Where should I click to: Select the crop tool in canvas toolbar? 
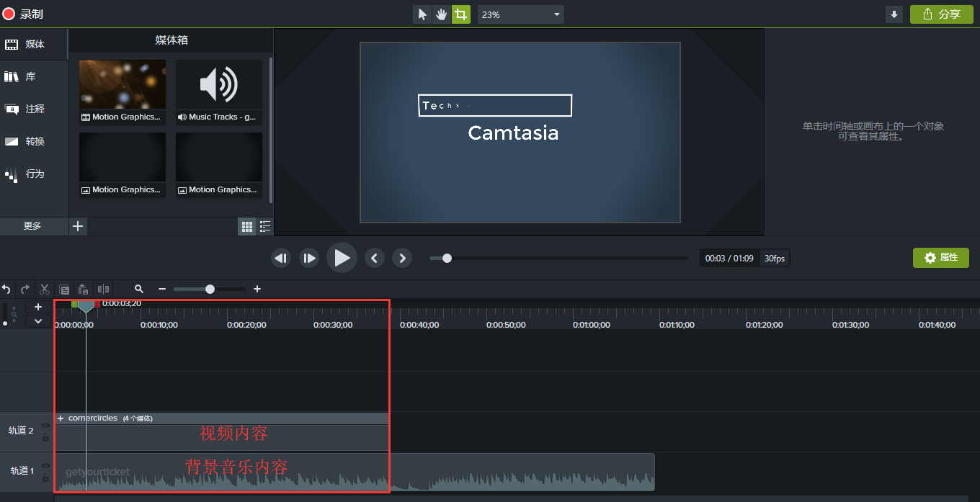click(460, 14)
